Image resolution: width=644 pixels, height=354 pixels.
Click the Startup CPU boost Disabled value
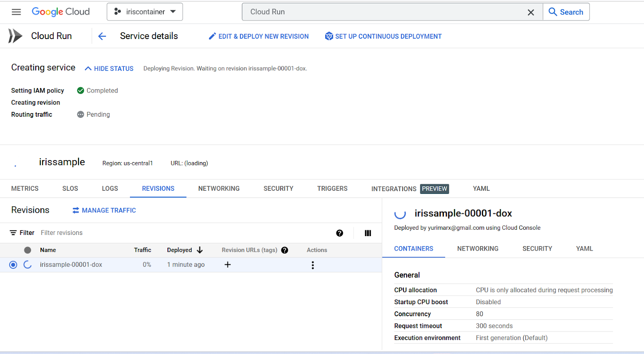click(488, 302)
